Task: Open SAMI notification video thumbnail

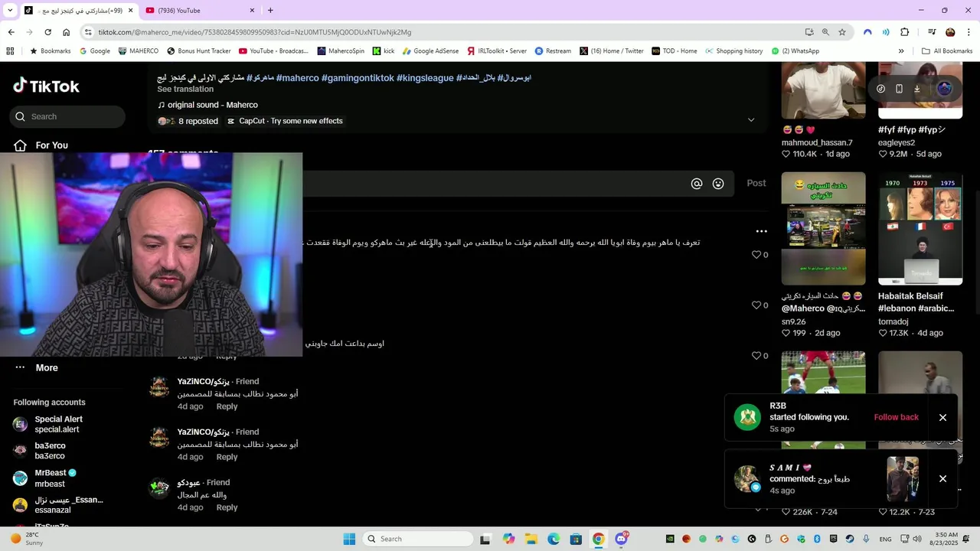Action: click(903, 479)
